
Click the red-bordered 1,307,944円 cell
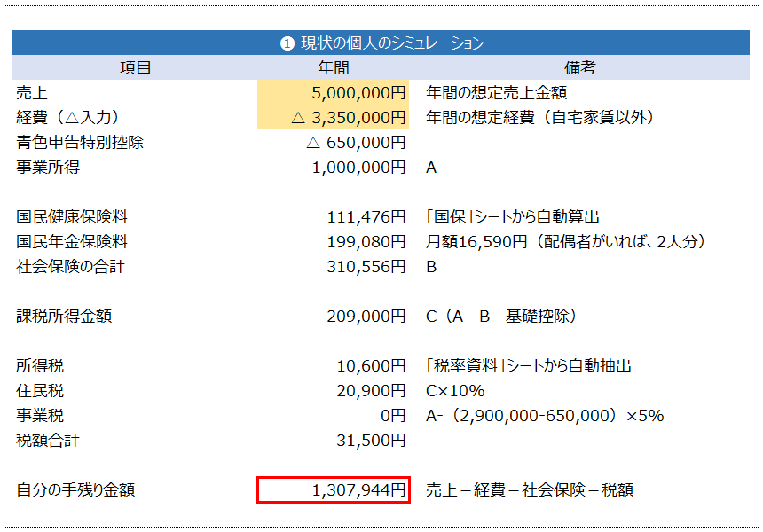[x=334, y=489]
